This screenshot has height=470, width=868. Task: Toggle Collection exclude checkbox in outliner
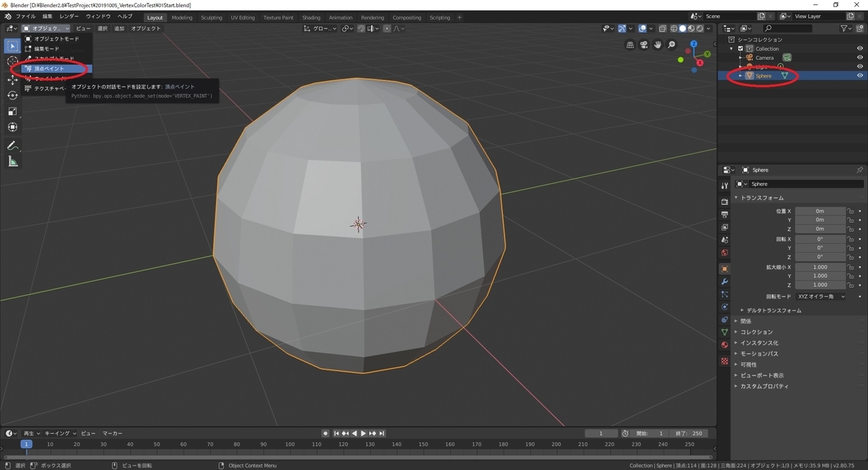(741, 48)
